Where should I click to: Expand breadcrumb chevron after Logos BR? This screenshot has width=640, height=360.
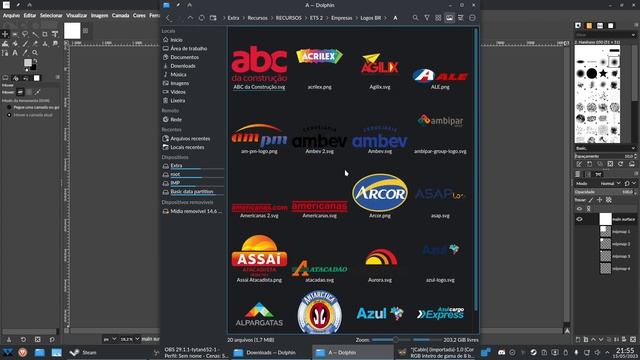[386, 18]
